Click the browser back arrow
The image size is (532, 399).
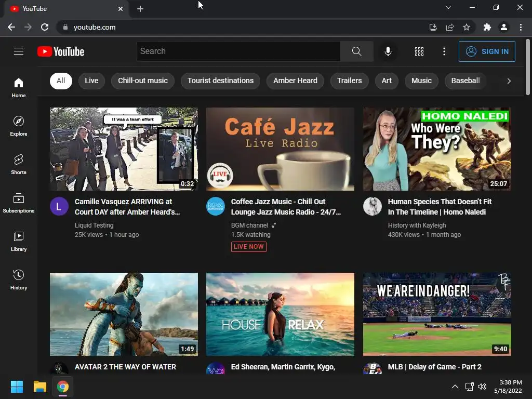pos(11,27)
